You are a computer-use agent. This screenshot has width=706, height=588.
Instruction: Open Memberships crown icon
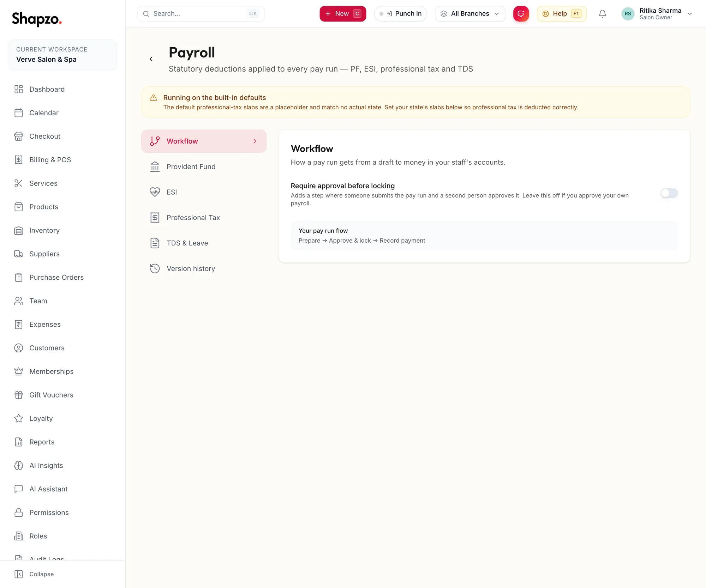click(19, 371)
